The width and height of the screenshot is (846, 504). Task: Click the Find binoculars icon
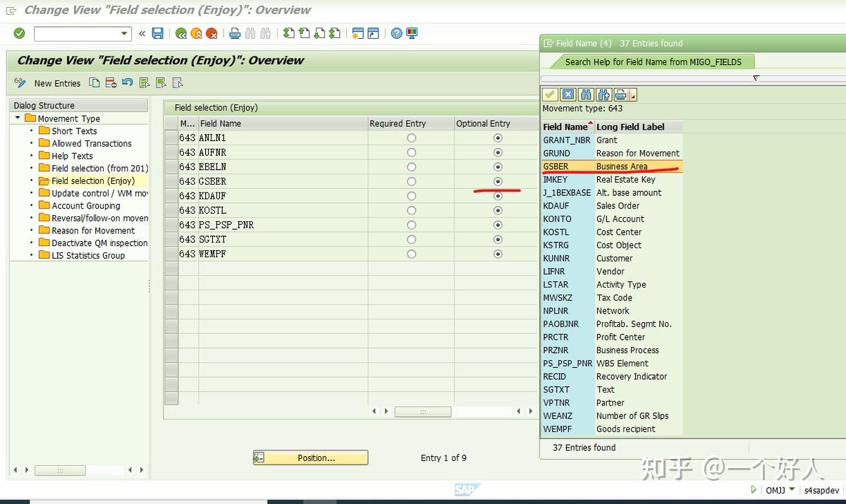click(251, 33)
